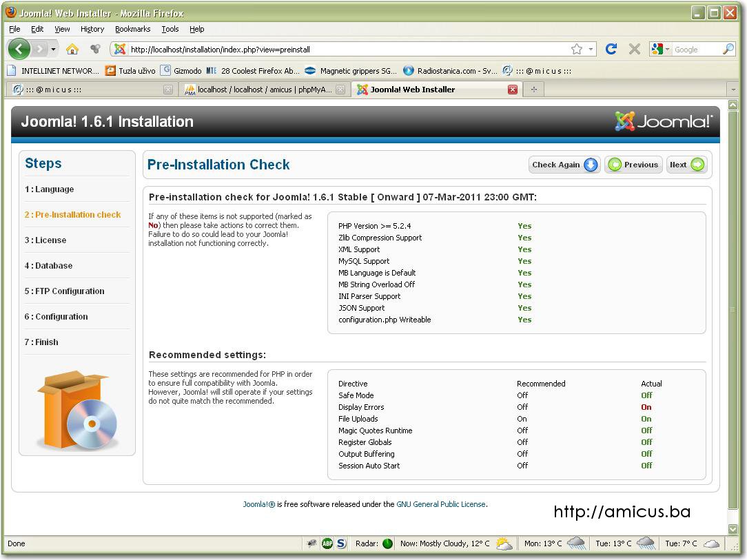Image resolution: width=747 pixels, height=560 pixels.
Task: Open the Radiostanica.com bookmark
Action: point(450,71)
